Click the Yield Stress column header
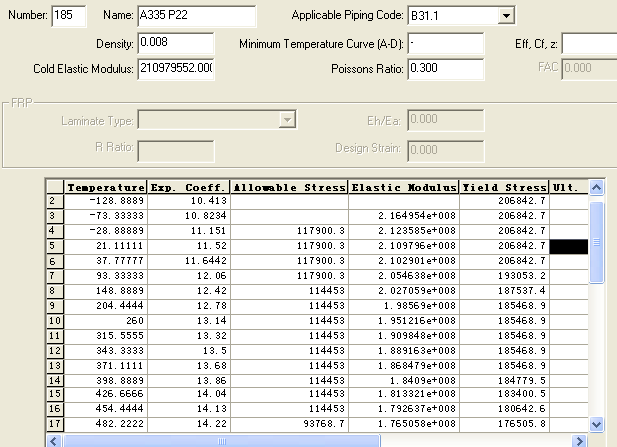 coord(504,187)
